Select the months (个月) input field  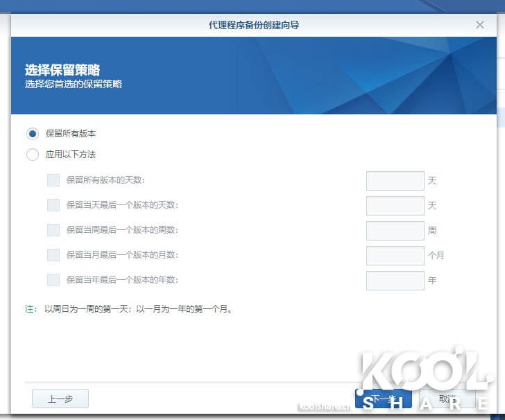[x=395, y=256]
